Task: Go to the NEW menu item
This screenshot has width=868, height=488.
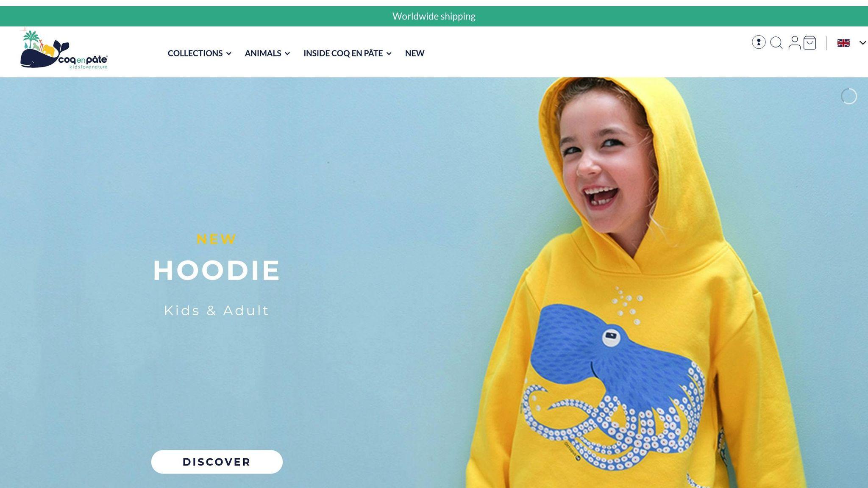Action: coord(415,53)
